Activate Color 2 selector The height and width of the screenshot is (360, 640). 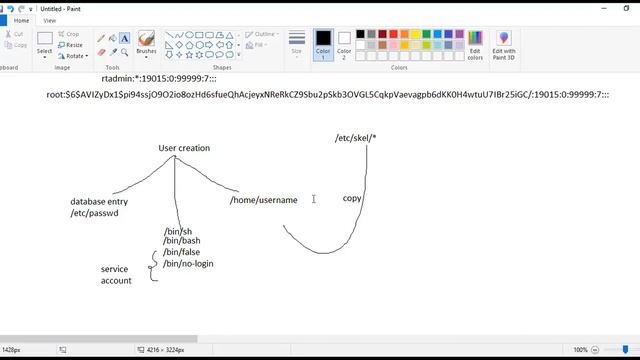pyautogui.click(x=344, y=45)
